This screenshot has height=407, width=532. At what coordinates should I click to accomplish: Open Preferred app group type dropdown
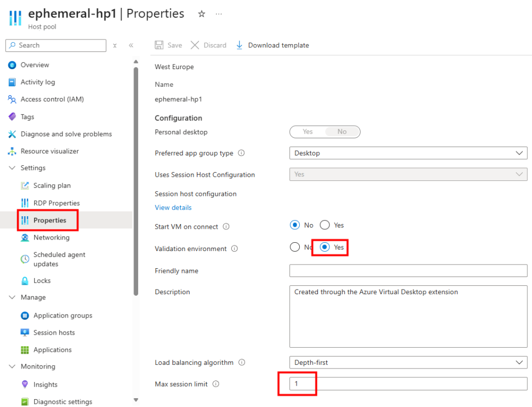(408, 153)
